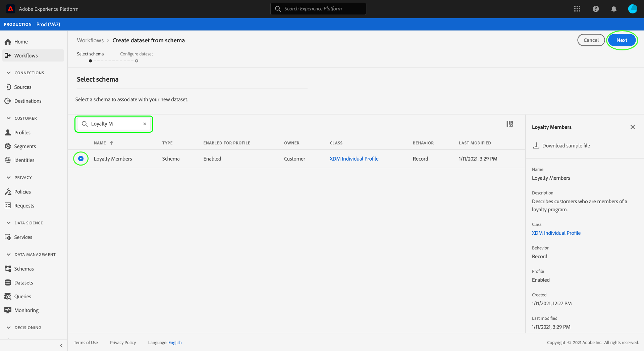The height and width of the screenshot is (351, 644).
Task: Click the Configure dataset step marker
Action: coord(137,61)
